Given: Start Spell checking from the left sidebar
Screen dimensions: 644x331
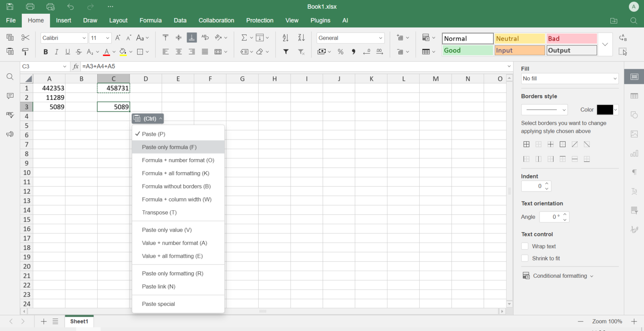Looking at the screenshot, I should point(10,115).
